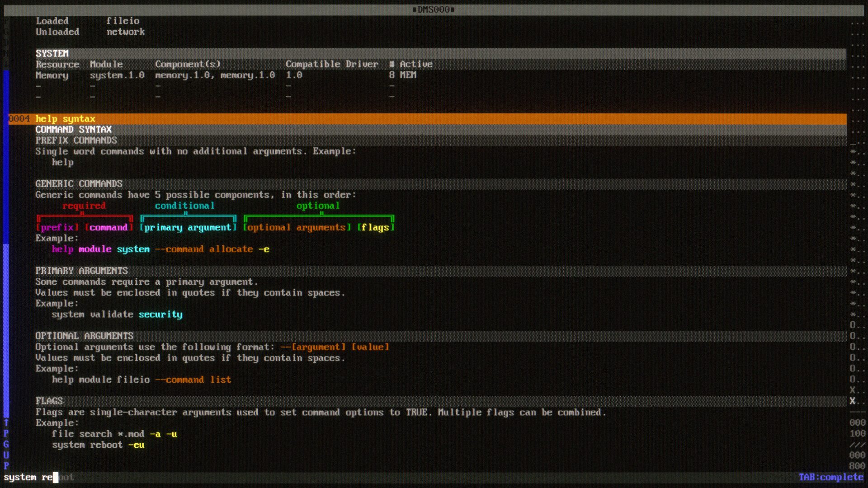
Task: Click the SYSTEM table header bar
Action: [52, 53]
